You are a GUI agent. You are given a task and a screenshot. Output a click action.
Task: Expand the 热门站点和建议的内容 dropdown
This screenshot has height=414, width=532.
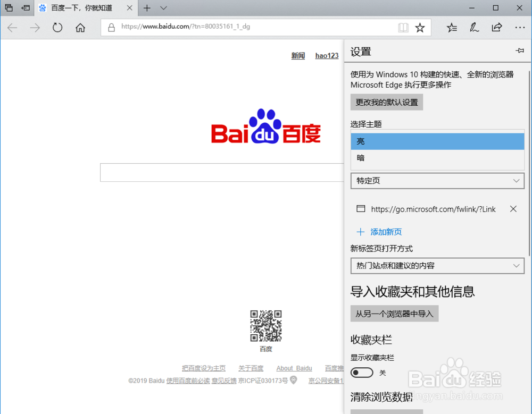pos(437,266)
